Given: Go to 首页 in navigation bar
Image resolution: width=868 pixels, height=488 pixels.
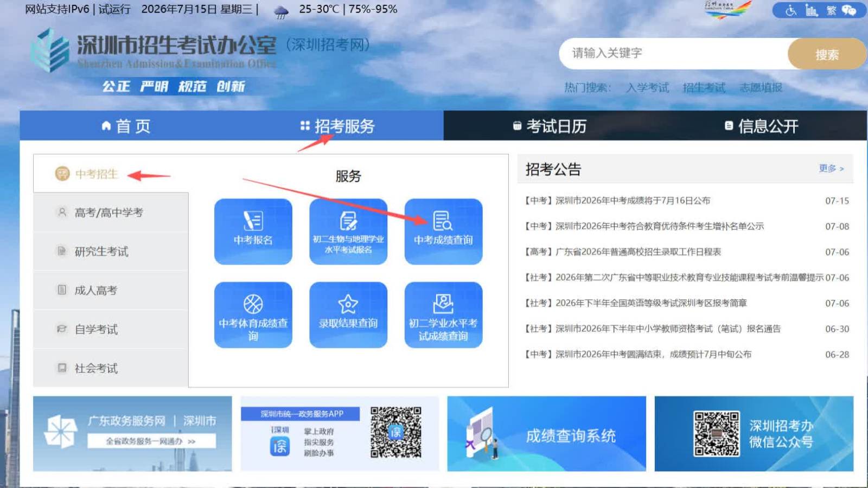Looking at the screenshot, I should click(126, 126).
